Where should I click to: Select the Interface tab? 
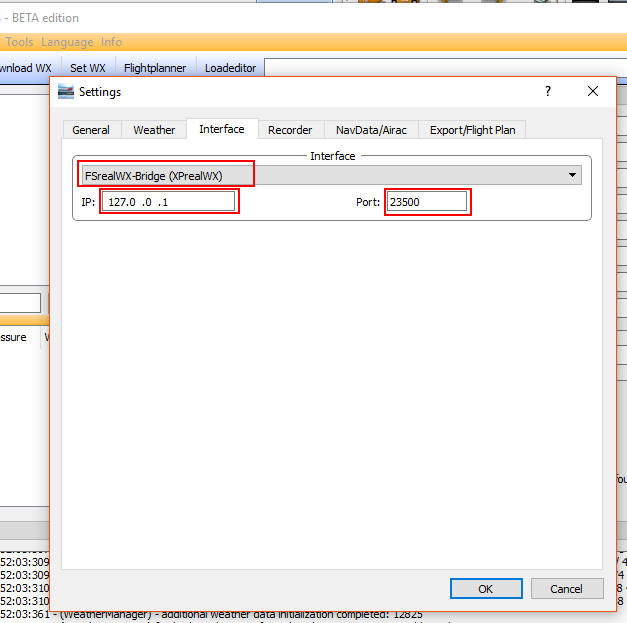click(222, 129)
